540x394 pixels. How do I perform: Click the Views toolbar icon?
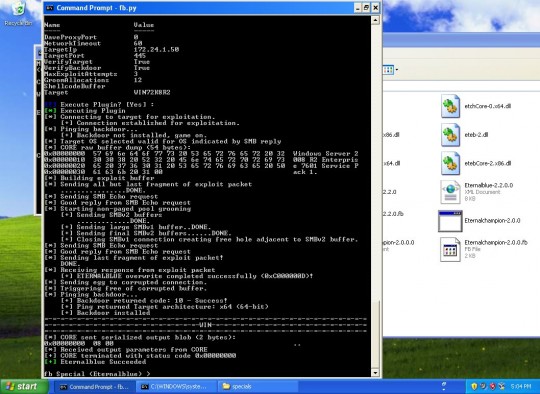pyautogui.click(x=388, y=70)
